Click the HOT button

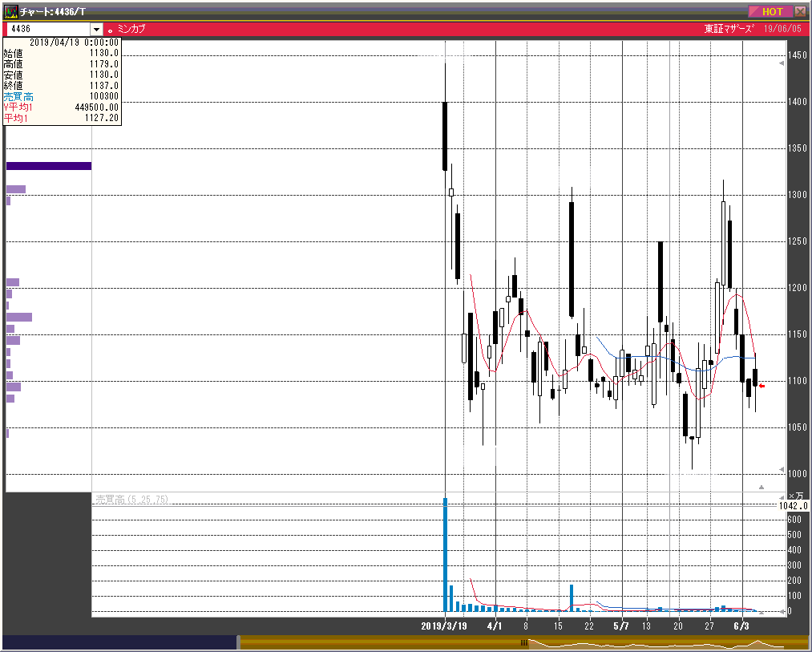click(770, 11)
